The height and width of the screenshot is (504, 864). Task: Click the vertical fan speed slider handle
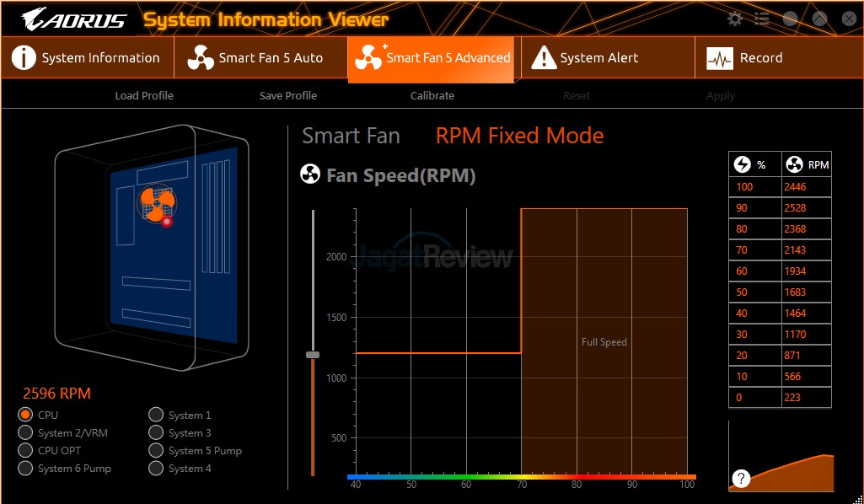[313, 355]
